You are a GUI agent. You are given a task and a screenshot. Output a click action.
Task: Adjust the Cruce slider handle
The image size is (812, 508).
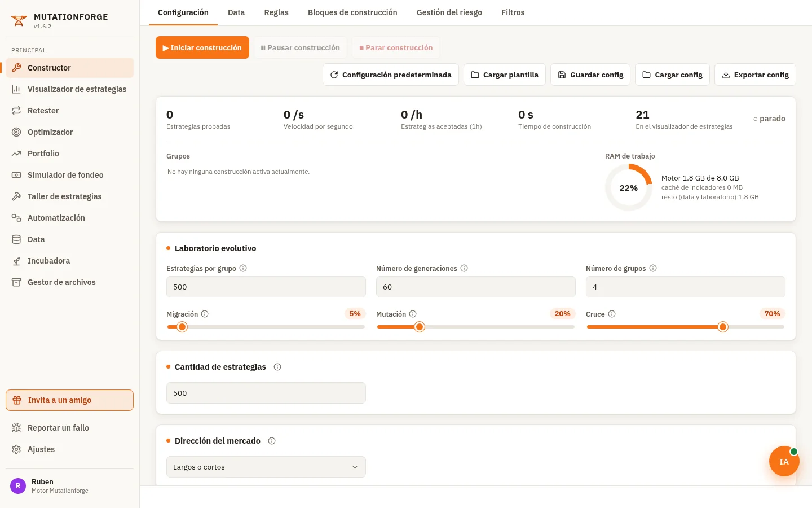pos(723,327)
